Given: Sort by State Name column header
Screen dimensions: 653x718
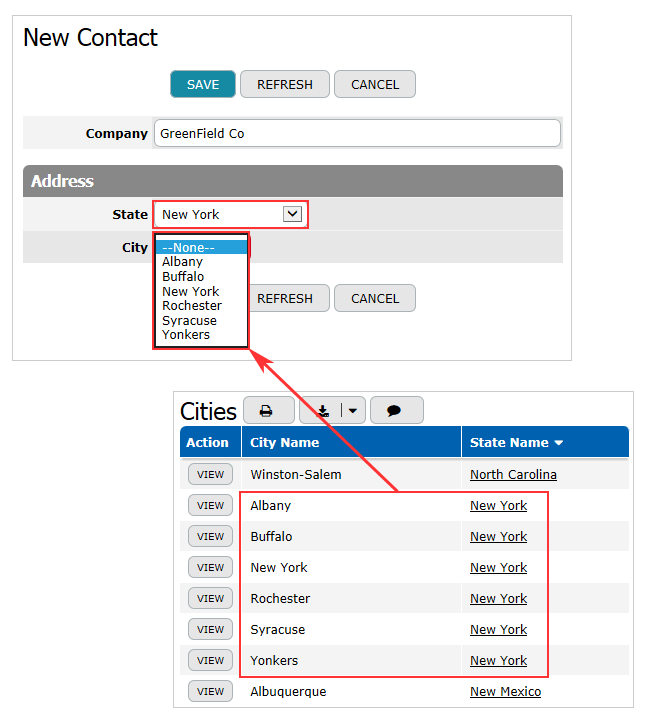Looking at the screenshot, I should (545, 442).
